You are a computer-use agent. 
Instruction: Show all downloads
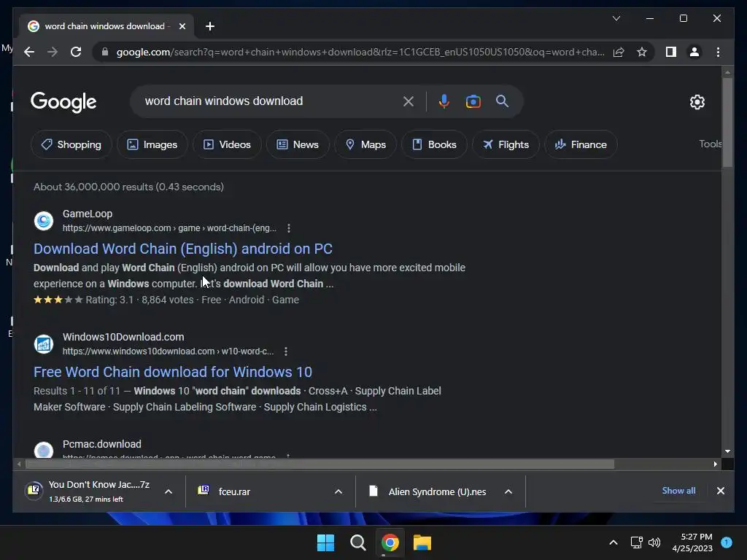click(x=678, y=491)
